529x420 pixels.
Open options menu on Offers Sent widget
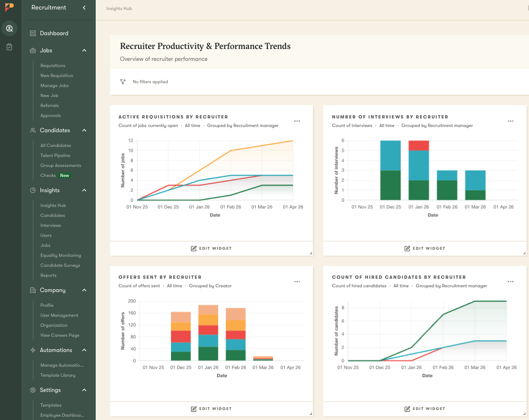[297, 281]
